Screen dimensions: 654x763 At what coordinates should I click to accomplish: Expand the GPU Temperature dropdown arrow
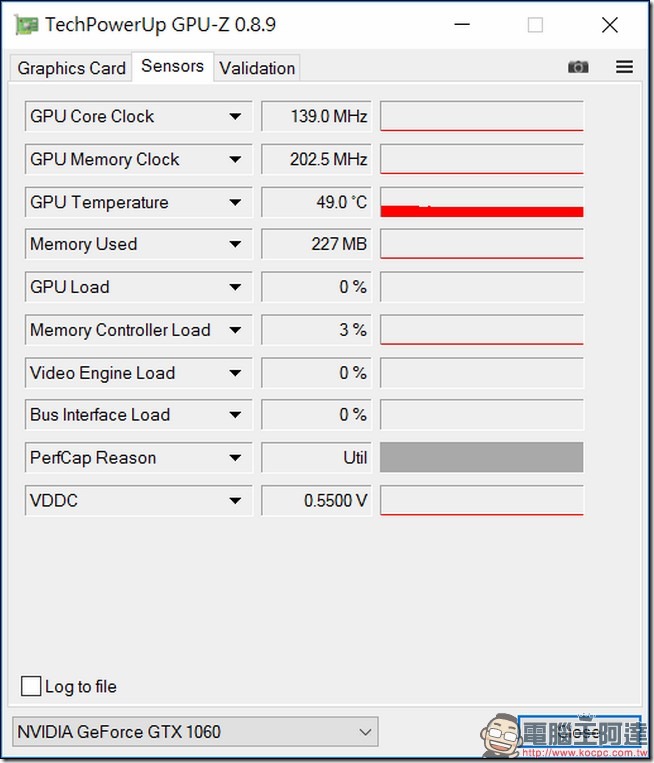[235, 202]
